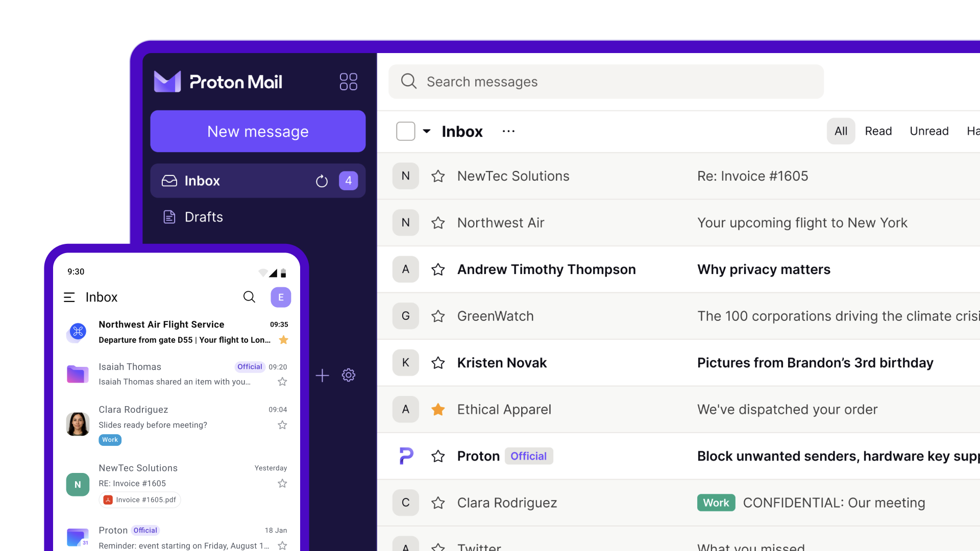The height and width of the screenshot is (551, 980).
Task: Open Invoice #1605.pdf attachment on mobile
Action: point(140,500)
